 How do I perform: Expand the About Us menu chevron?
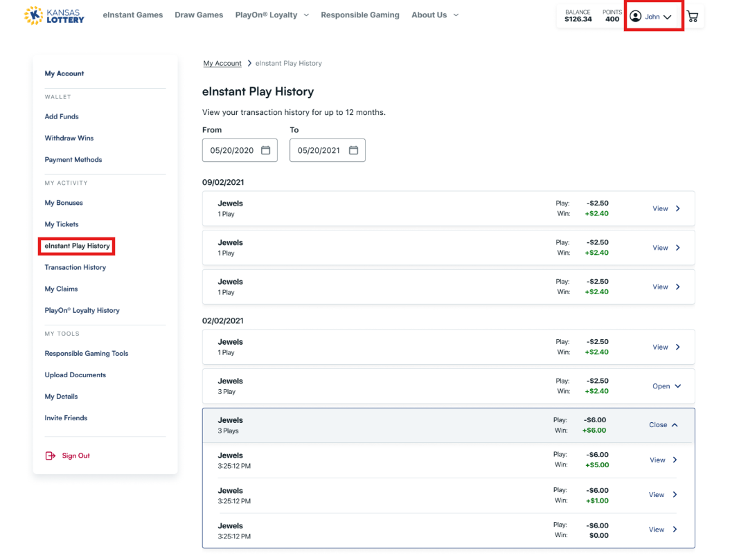[456, 15]
